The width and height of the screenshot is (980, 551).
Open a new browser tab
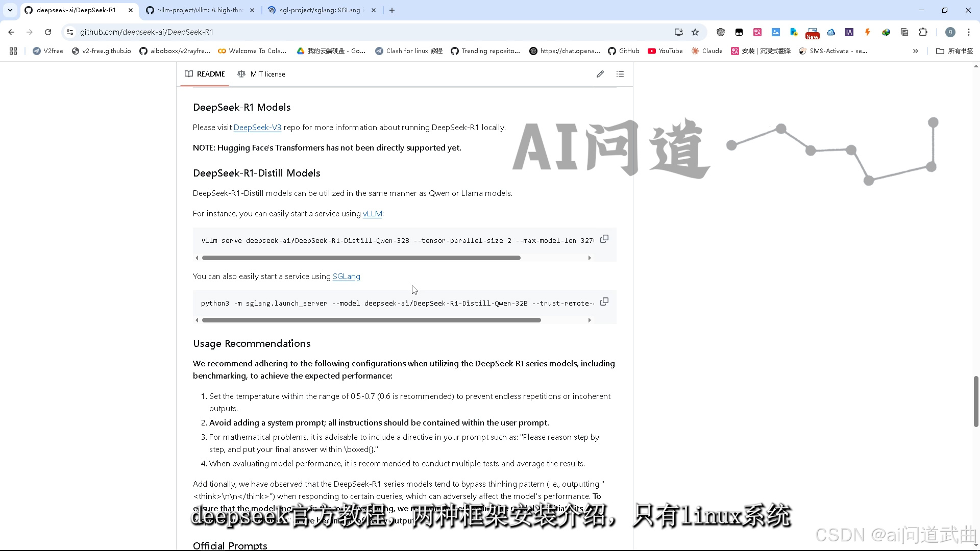(392, 10)
